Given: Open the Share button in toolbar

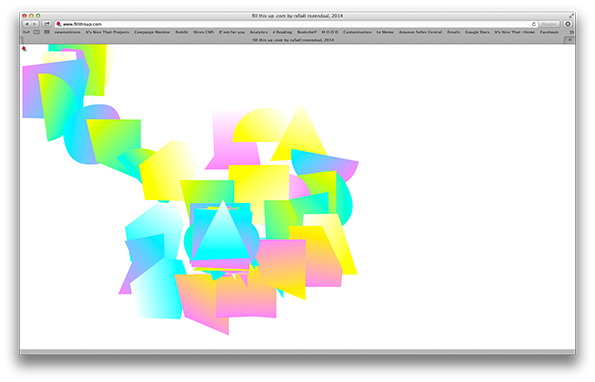Looking at the screenshot, I should 47,24.
